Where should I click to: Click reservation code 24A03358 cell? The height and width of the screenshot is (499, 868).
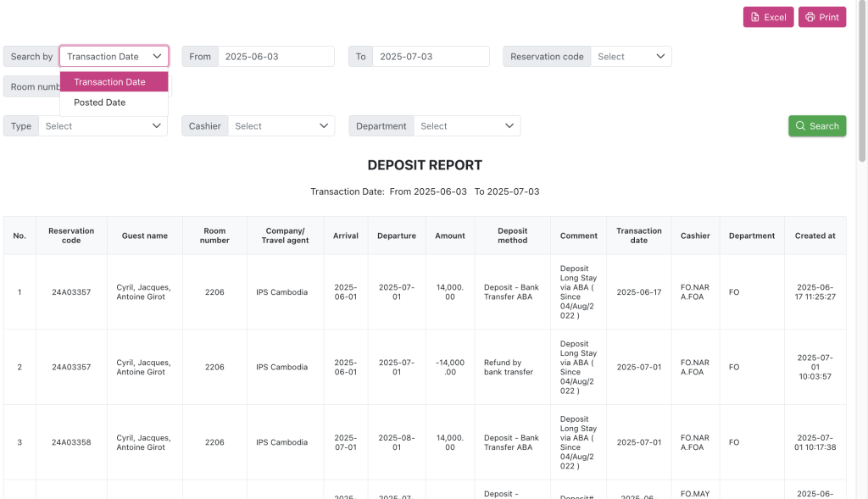tap(71, 442)
